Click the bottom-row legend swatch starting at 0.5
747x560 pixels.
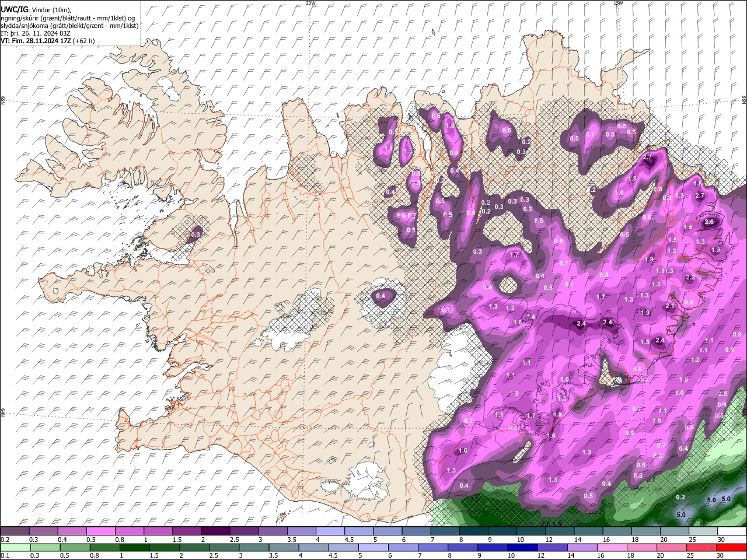(x=74, y=547)
